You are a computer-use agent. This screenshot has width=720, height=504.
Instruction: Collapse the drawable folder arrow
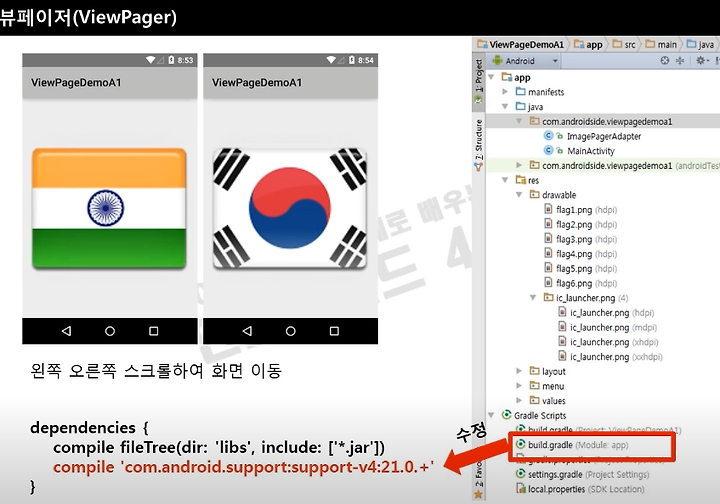click(x=519, y=194)
